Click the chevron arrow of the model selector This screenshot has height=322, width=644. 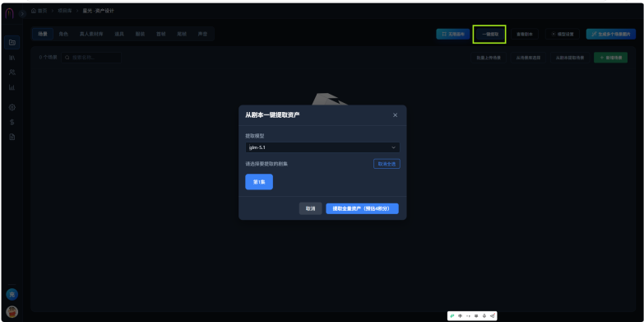click(393, 147)
